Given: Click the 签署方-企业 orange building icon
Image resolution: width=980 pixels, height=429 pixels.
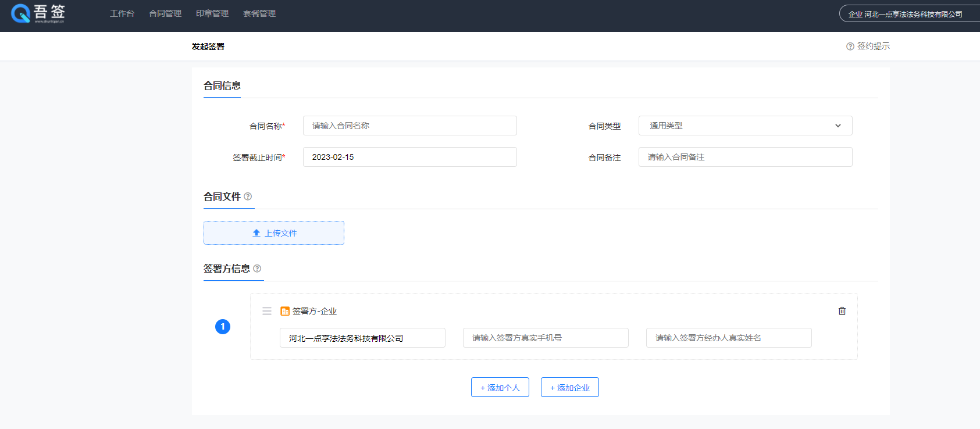Looking at the screenshot, I should 285,311.
